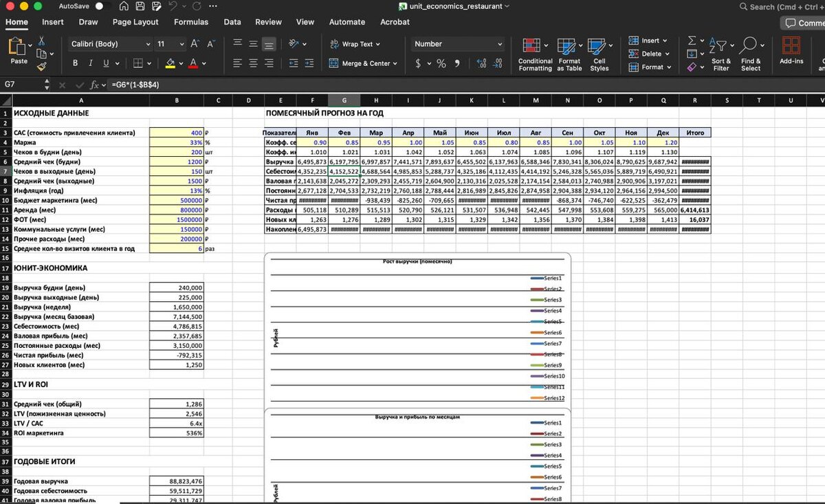The height and width of the screenshot is (504, 825).
Task: Click the Format Painter brush icon
Action: click(41, 67)
